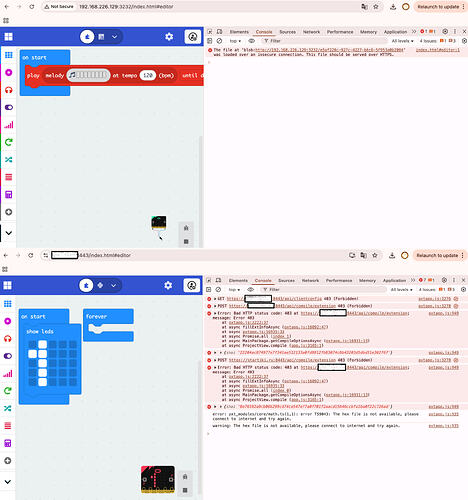The height and width of the screenshot is (500, 468).
Task: Open DevTools settings gear in top window
Action: click(x=445, y=31)
